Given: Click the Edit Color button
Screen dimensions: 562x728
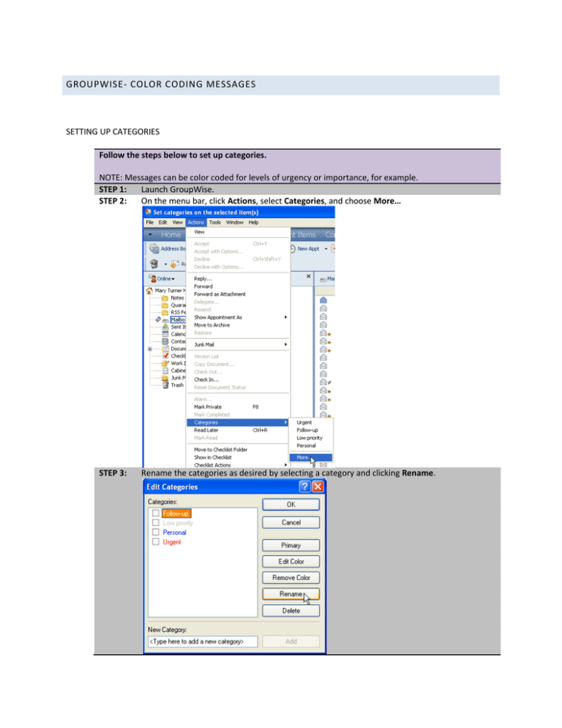Looking at the screenshot, I should pyautogui.click(x=291, y=561).
